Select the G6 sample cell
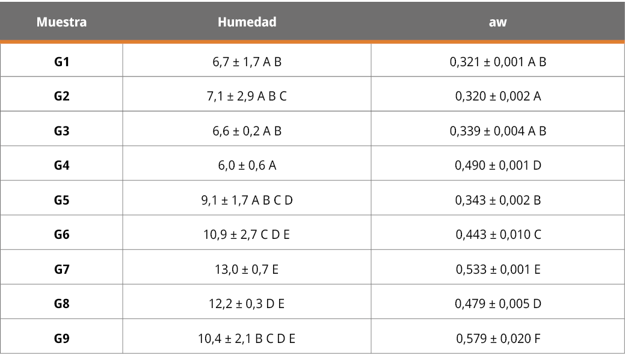The image size is (625, 364). 61,234
